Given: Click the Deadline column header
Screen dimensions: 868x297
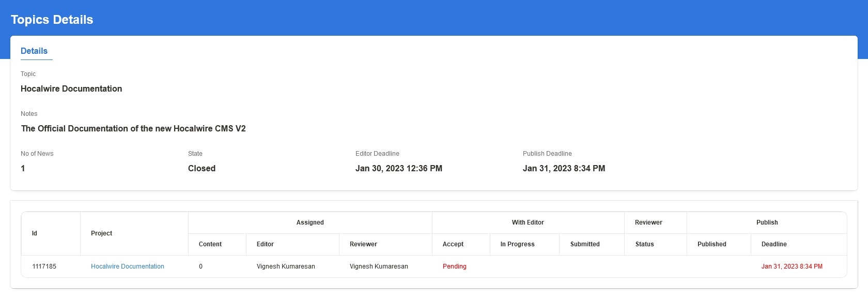Looking at the screenshot, I should pyautogui.click(x=774, y=244).
